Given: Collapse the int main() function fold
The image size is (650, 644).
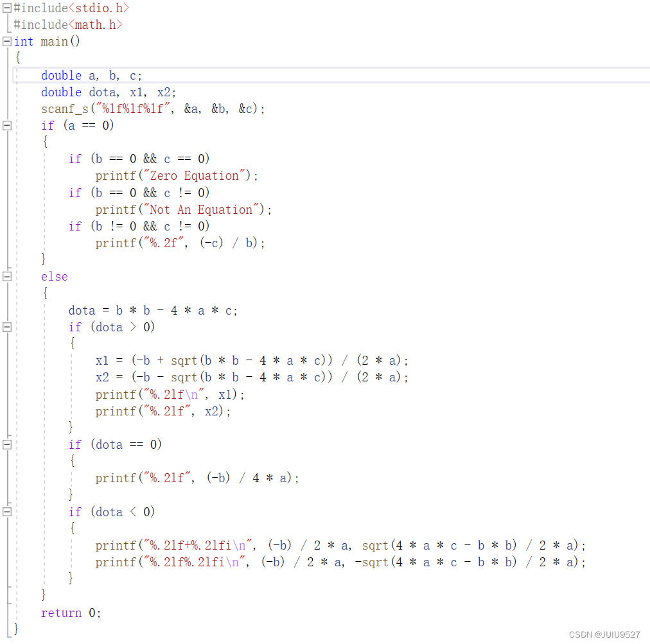Looking at the screenshot, I should (x=7, y=42).
